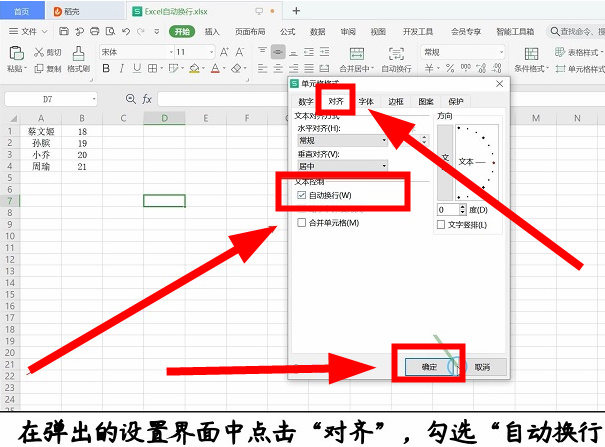This screenshot has width=605, height=447.
Task: Check the 合并单元格(M) checkbox
Action: click(302, 223)
